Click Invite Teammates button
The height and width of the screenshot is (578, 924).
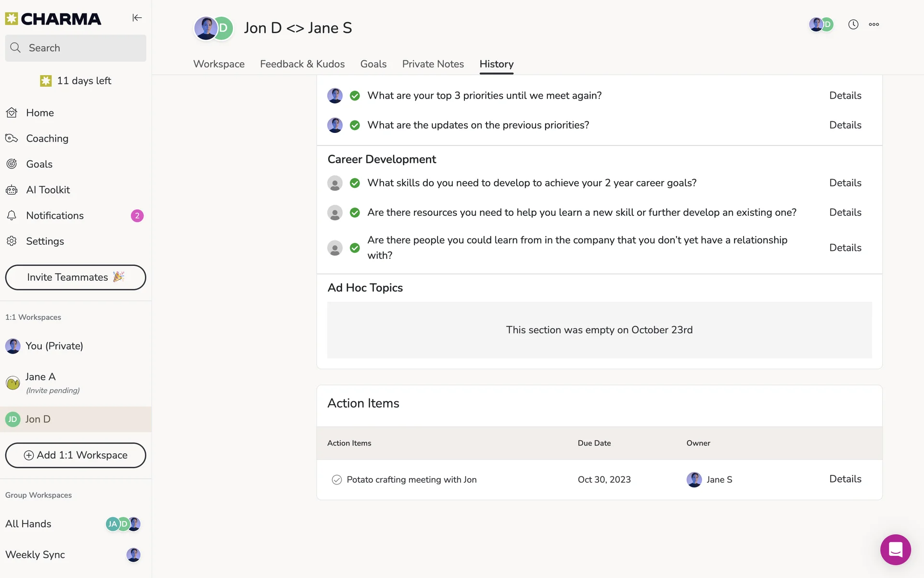click(x=76, y=277)
